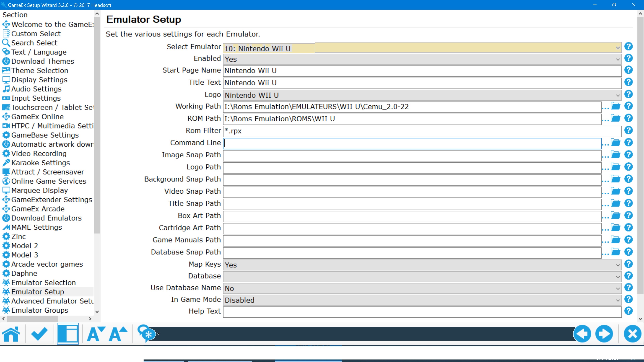Click the Home icon in bottom toolbar
The image size is (644, 362).
click(11, 334)
